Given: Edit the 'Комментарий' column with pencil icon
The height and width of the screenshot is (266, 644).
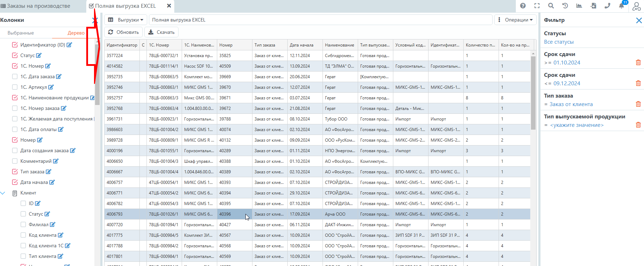Looking at the screenshot, I should click(x=56, y=161).
